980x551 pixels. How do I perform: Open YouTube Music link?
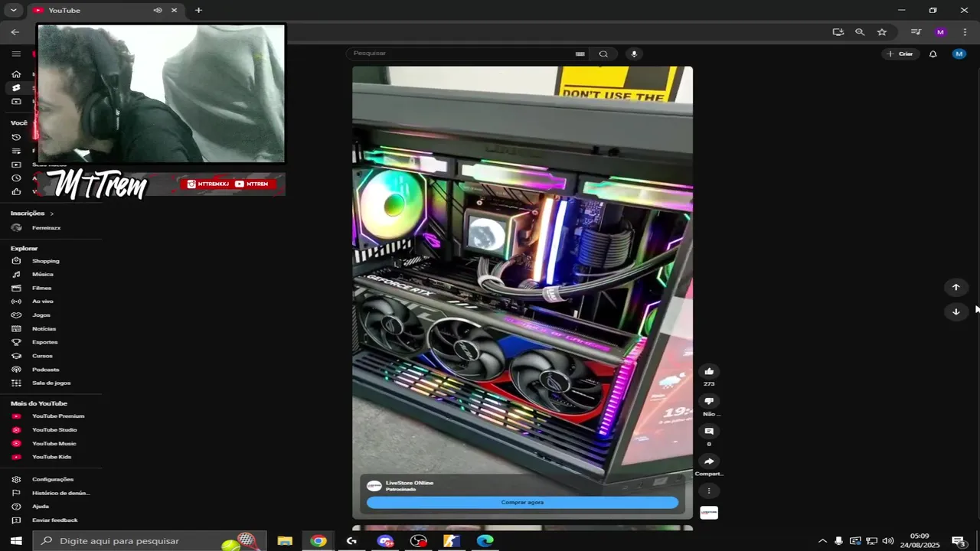tap(54, 444)
